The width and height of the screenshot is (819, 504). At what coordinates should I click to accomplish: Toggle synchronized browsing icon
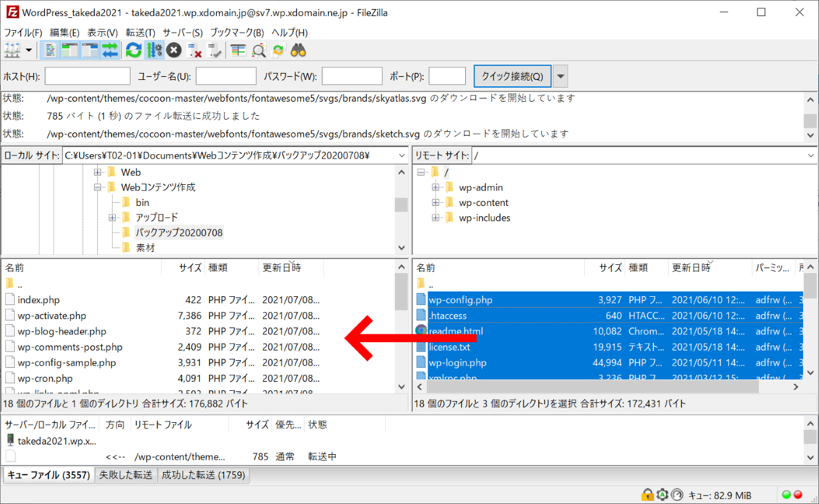pyautogui.click(x=278, y=50)
